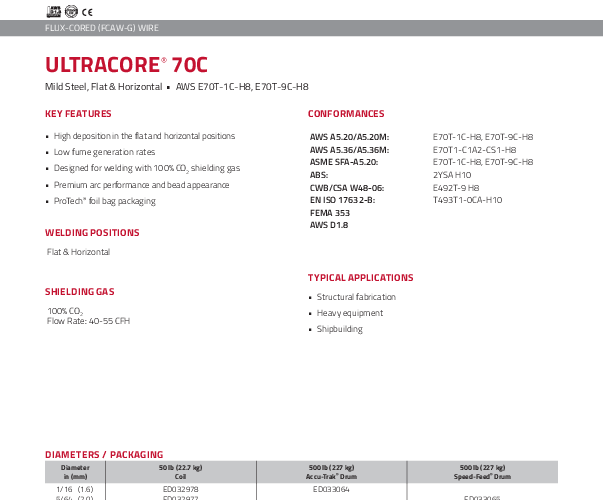Click the 'FEMA 353' conformance entry

point(330,213)
